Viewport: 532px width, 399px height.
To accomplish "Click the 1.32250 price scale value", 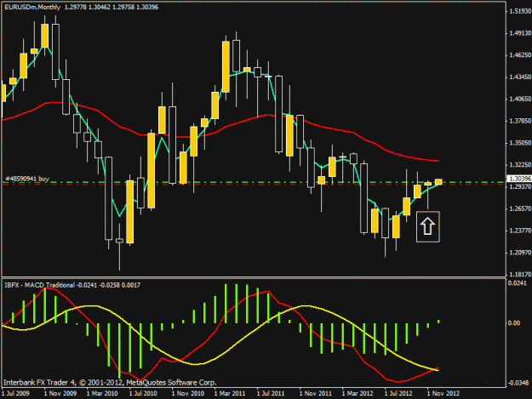I will 520,165.
